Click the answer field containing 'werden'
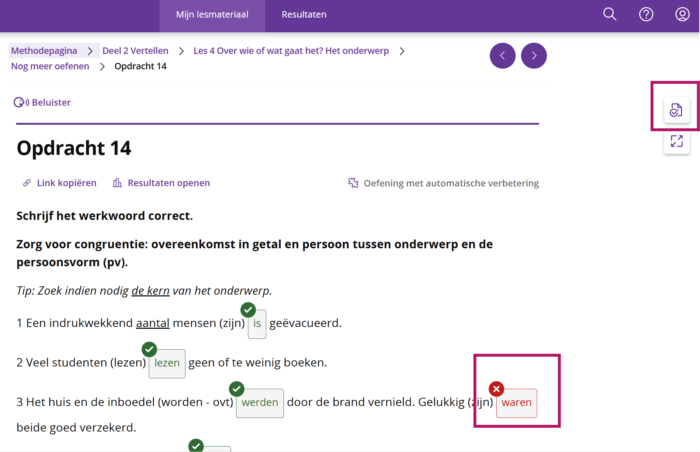Image resolution: width=700 pixels, height=452 pixels. tap(260, 403)
